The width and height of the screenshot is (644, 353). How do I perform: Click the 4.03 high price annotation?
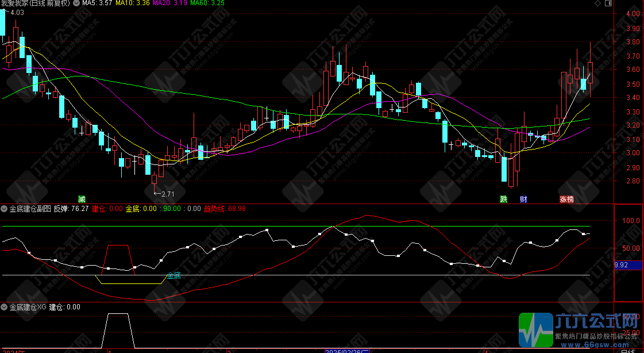tap(17, 13)
